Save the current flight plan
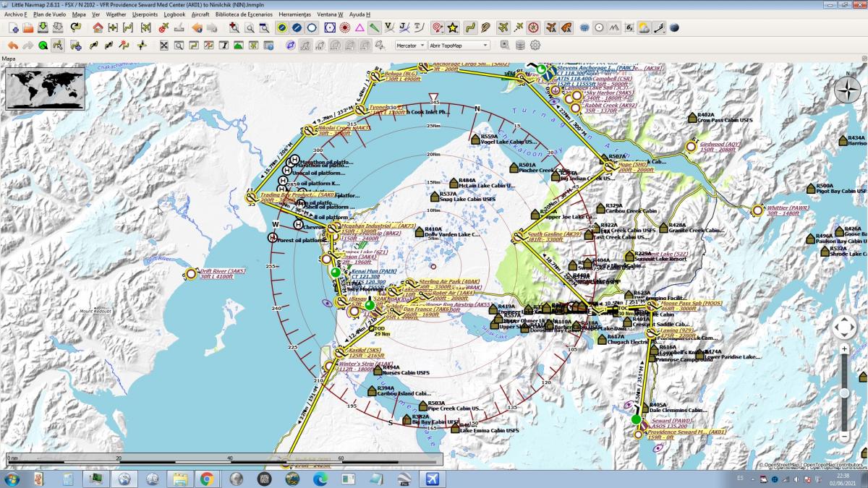Screen dimensions: 868x488 [x=43, y=27]
